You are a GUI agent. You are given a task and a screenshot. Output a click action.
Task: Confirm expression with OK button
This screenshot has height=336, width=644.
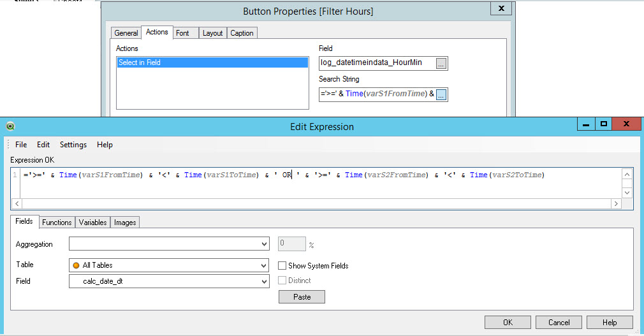[x=508, y=323]
